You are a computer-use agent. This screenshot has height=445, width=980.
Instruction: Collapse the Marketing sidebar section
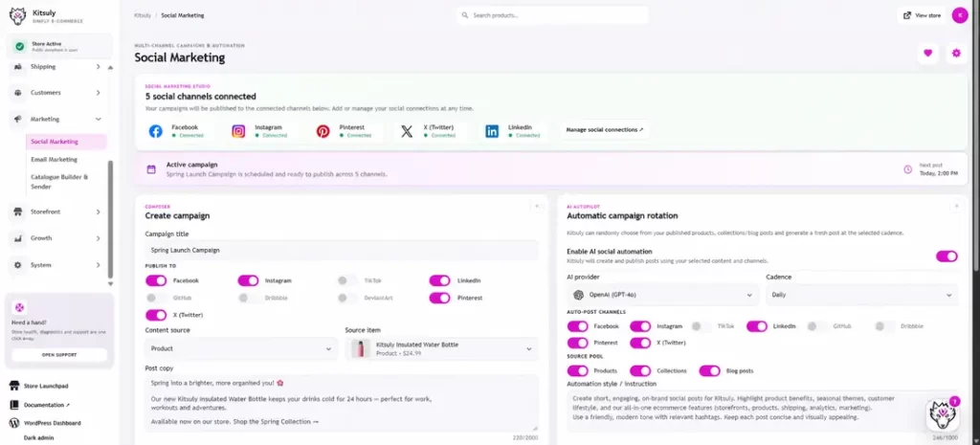click(99, 119)
